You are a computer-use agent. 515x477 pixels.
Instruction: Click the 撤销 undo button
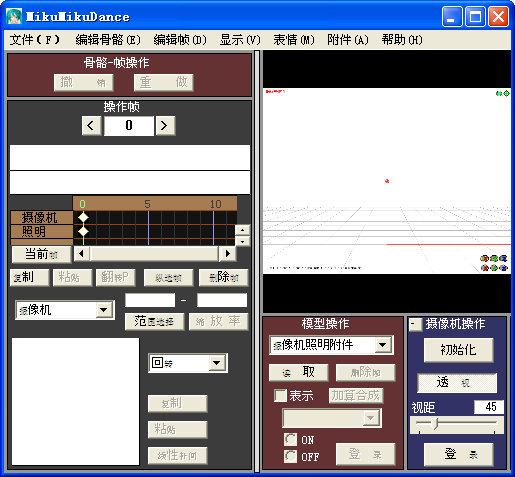tap(84, 82)
